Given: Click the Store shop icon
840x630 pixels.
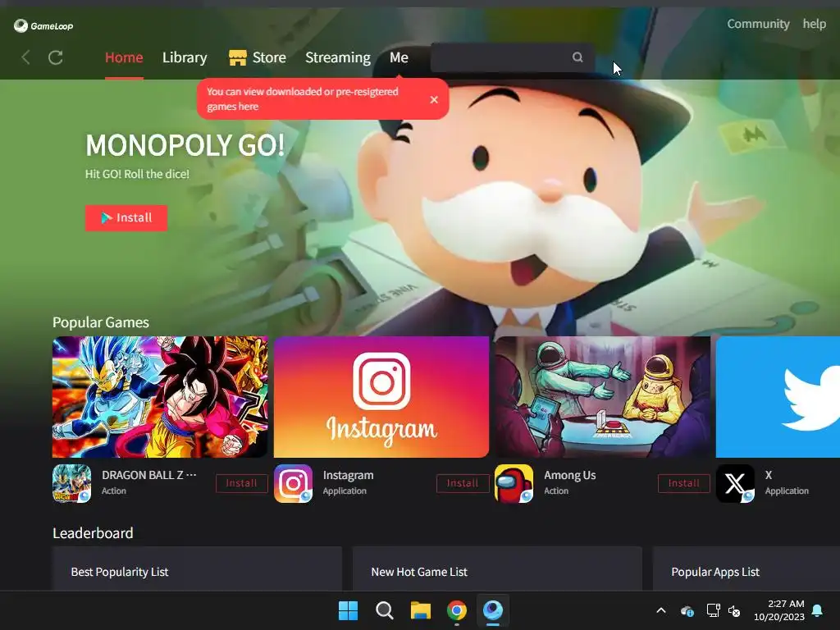Looking at the screenshot, I should click(x=237, y=57).
